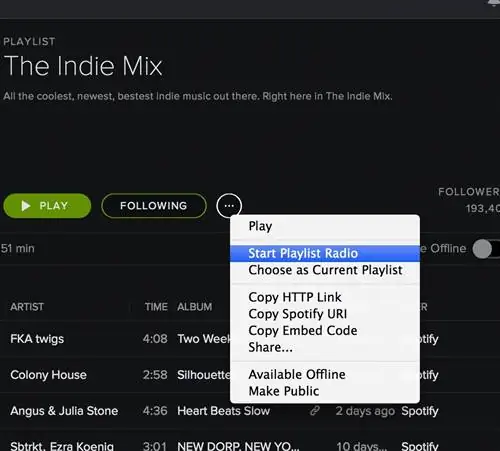Click The Indie Mix playlist title
The width and height of the screenshot is (500, 451).
[83, 66]
